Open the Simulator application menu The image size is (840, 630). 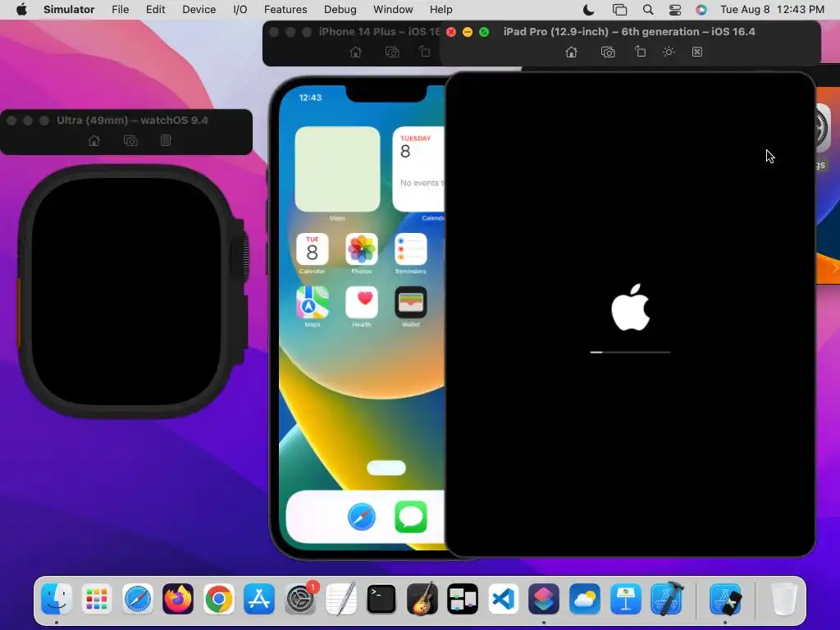[x=69, y=10]
